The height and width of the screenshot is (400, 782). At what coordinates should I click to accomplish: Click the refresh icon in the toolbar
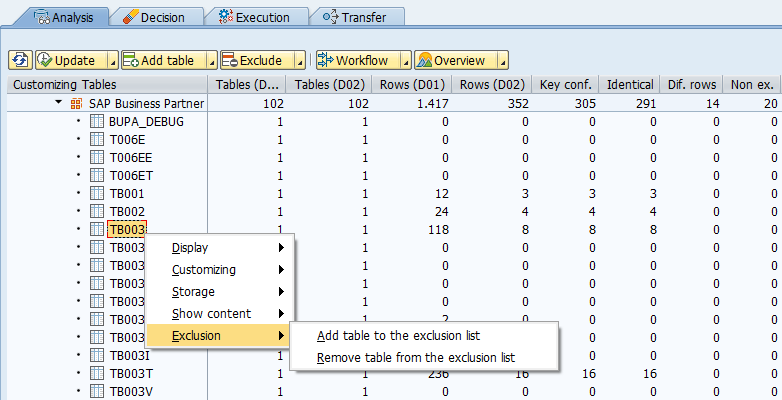tap(20, 61)
